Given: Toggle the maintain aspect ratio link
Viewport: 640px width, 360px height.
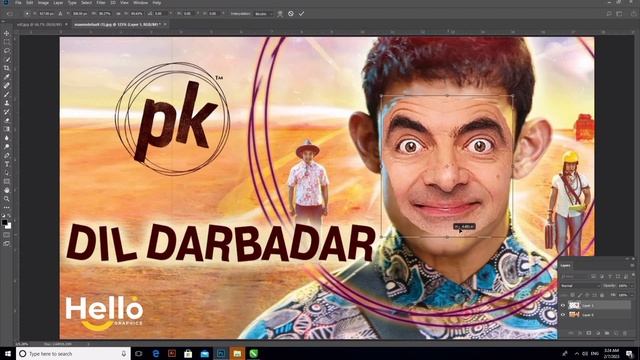Looking at the screenshot, I should [118, 13].
